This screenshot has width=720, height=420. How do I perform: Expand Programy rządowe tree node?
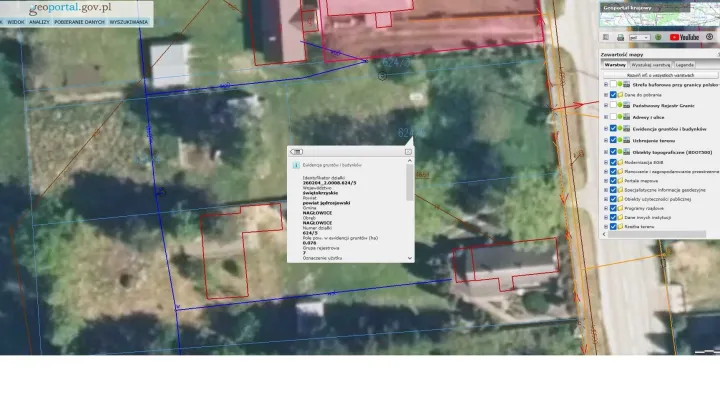click(x=606, y=208)
